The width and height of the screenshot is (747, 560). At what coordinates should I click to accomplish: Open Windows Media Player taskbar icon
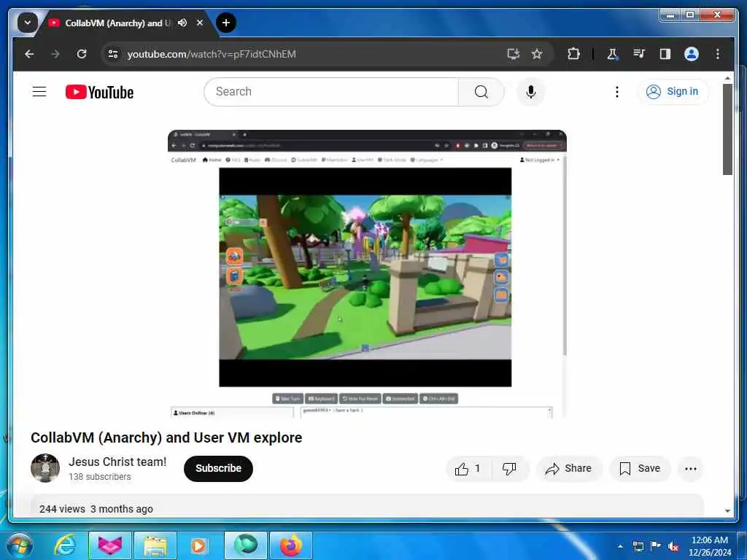coord(198,545)
